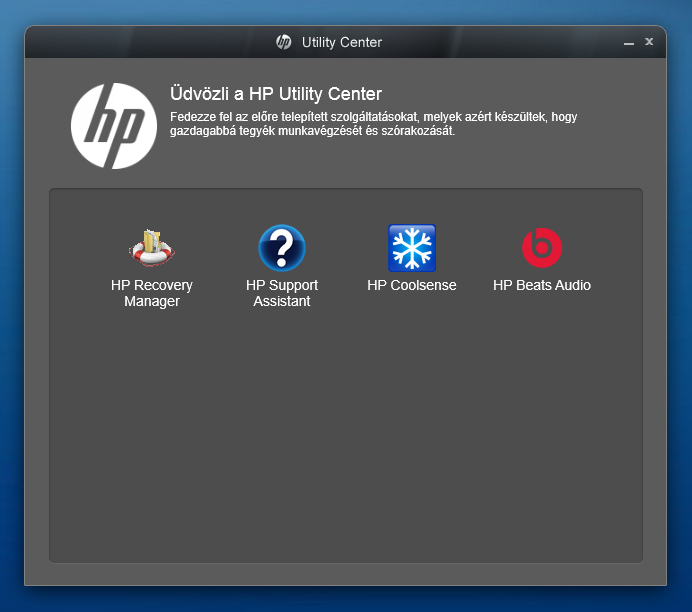Click the "HP Coolsense" label

[x=412, y=285]
